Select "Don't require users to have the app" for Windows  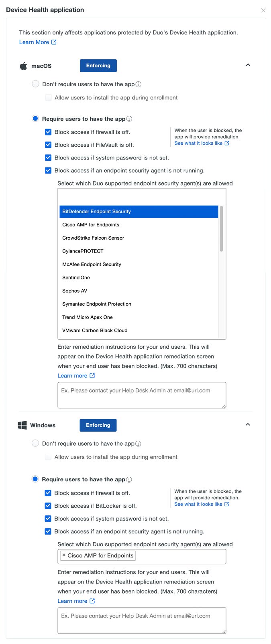35,443
